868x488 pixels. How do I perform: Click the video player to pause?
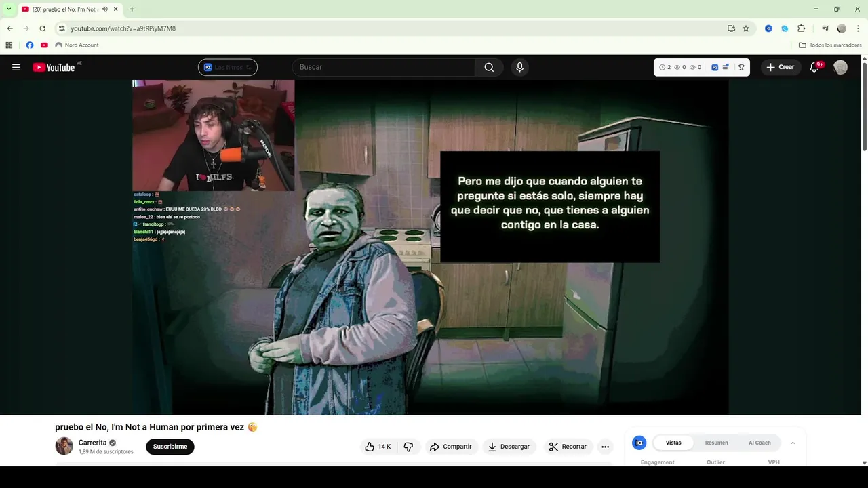(431, 247)
